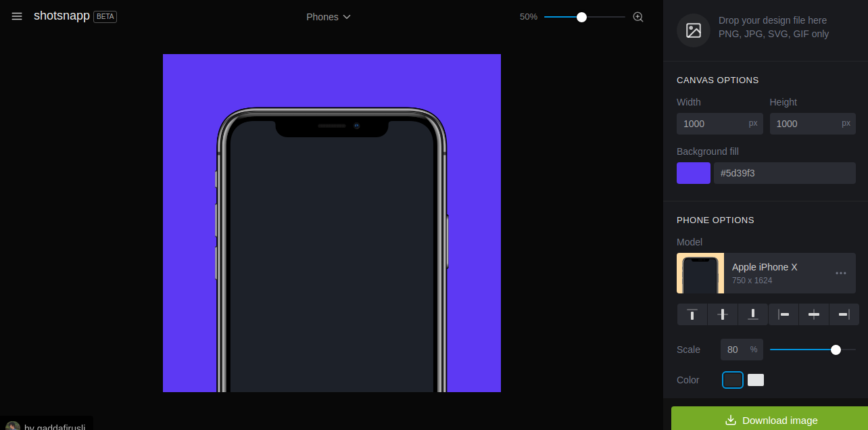This screenshot has height=430, width=868.
Task: Open the background fill color swatch
Action: [694, 173]
